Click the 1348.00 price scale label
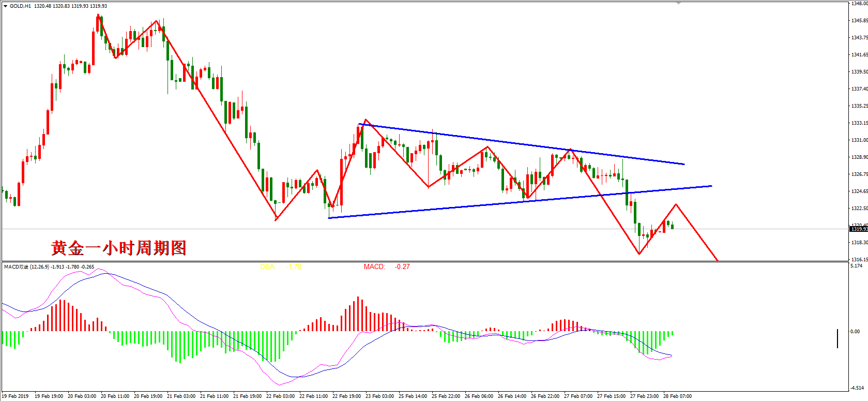The image size is (868, 401). (x=859, y=4)
